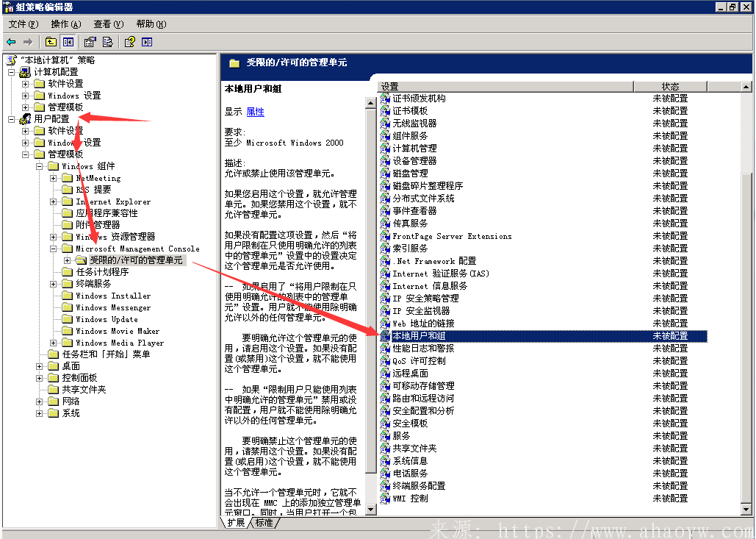Viewport: 756px width, 539px height.
Task: Click the 属性 link in description pane
Action: 255,112
